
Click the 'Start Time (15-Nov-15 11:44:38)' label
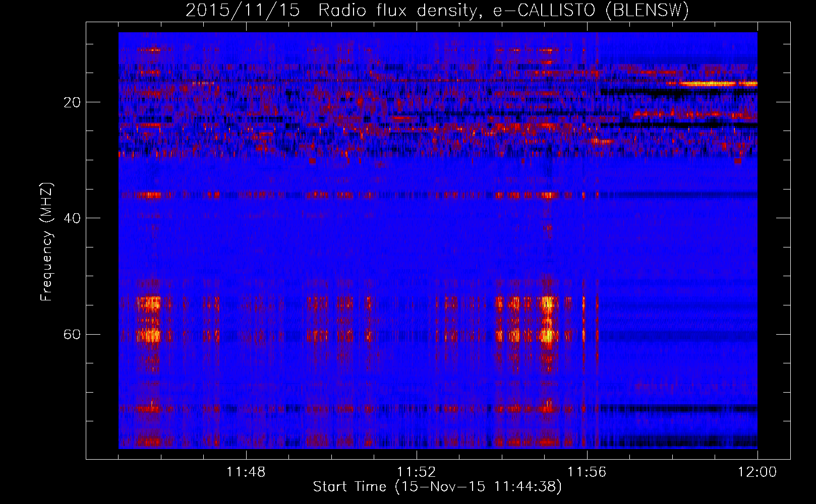click(x=437, y=487)
